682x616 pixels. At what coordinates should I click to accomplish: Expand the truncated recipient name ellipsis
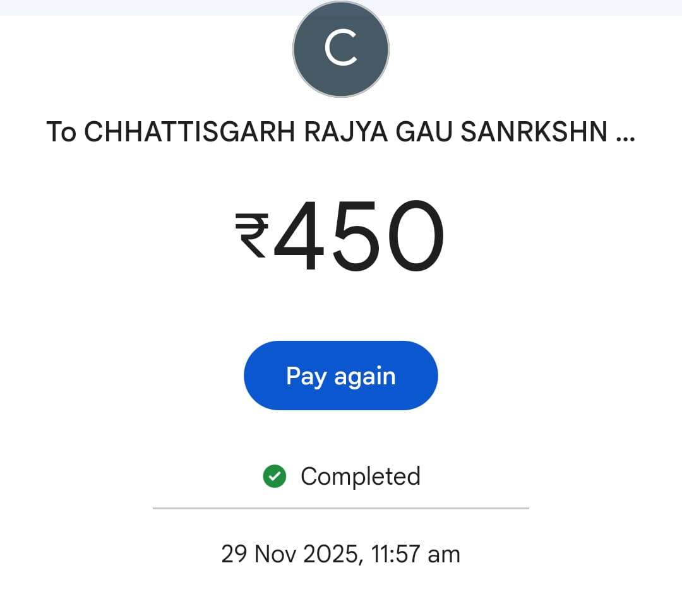click(625, 134)
